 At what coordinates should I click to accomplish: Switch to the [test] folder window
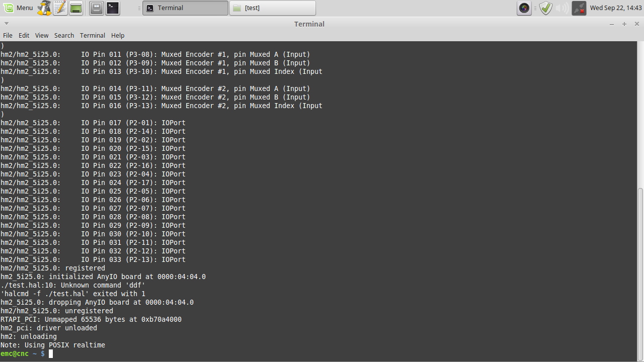pyautogui.click(x=273, y=8)
